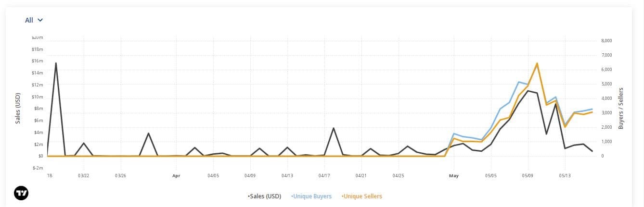
Task: Click the Buyers / Sellers axis title
Action: (621, 108)
